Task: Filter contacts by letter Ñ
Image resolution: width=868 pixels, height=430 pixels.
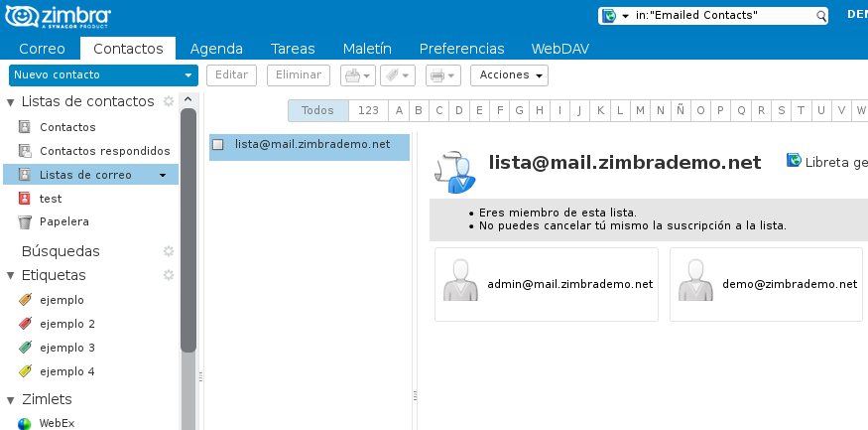Action: [681, 110]
